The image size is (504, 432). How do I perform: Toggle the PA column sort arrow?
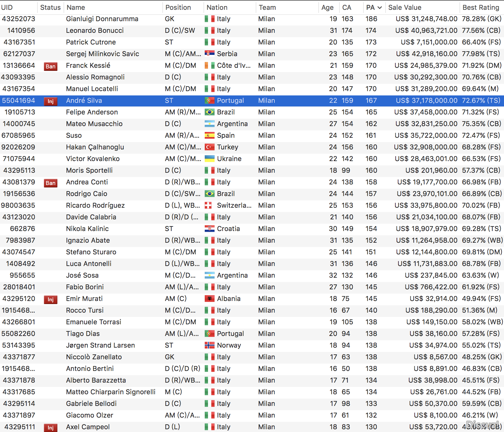[x=380, y=8]
